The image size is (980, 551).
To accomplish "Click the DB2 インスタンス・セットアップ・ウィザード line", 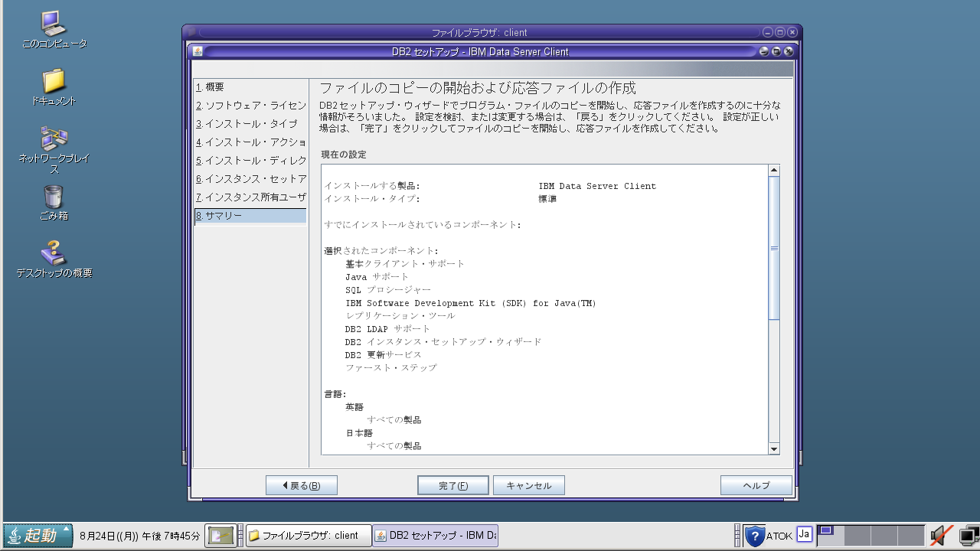I will tap(443, 341).
